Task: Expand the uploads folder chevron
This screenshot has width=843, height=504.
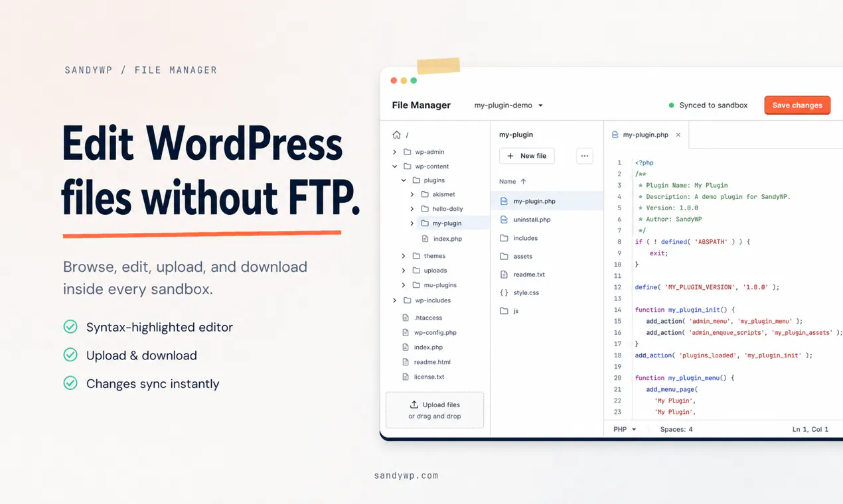Action: click(x=404, y=271)
